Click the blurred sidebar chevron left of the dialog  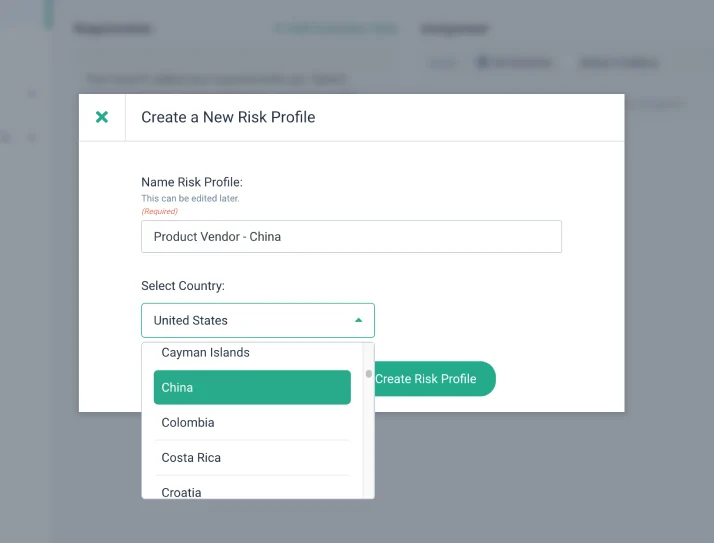pyautogui.click(x=31, y=138)
